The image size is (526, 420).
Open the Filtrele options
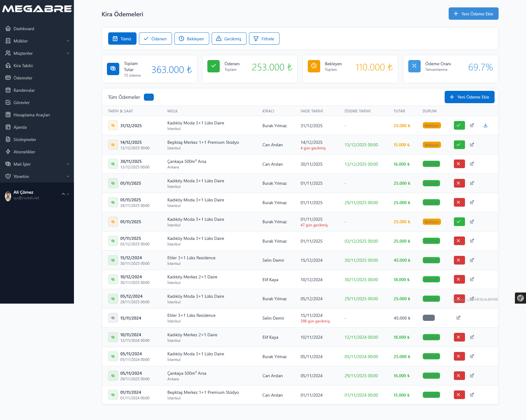[264, 38]
